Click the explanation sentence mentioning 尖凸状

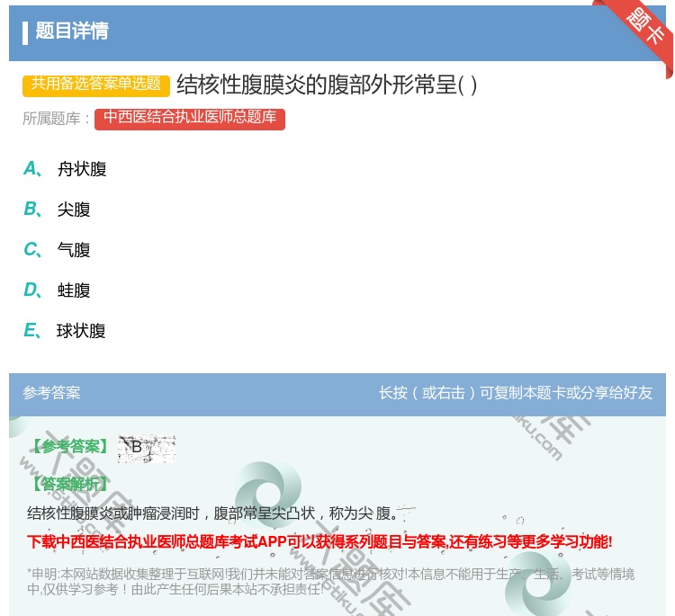pos(211,513)
